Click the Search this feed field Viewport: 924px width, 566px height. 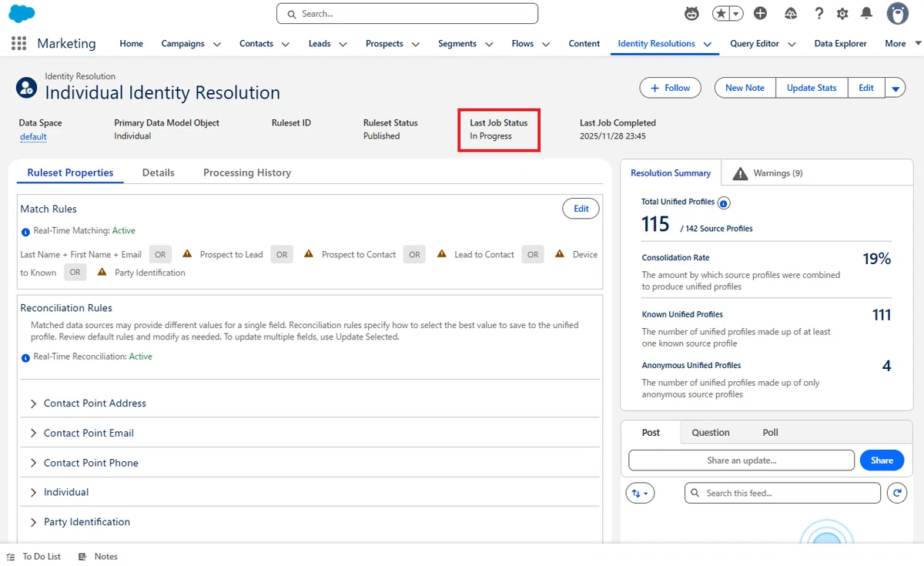782,493
